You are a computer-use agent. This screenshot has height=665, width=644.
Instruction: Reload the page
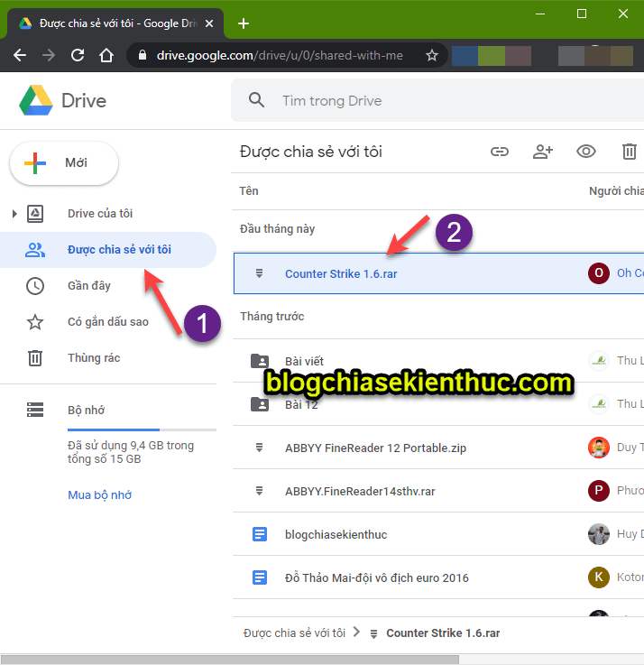click(x=78, y=55)
